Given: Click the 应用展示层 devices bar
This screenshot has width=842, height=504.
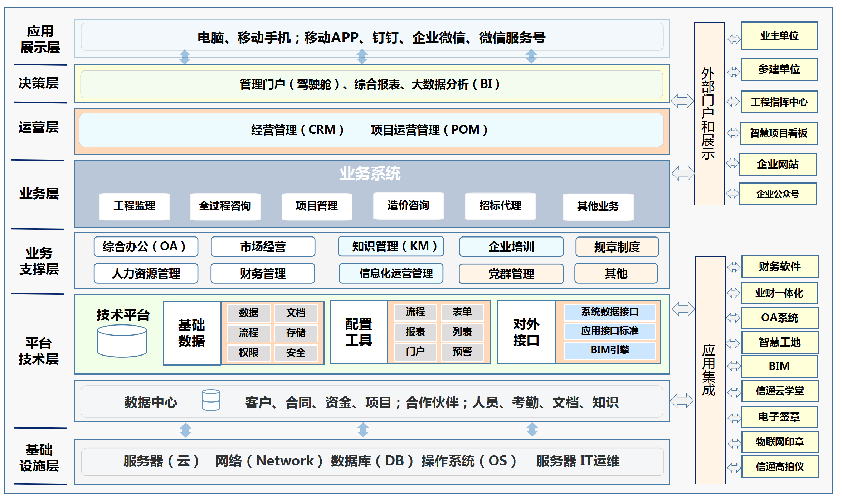Looking at the screenshot, I should [x=372, y=37].
